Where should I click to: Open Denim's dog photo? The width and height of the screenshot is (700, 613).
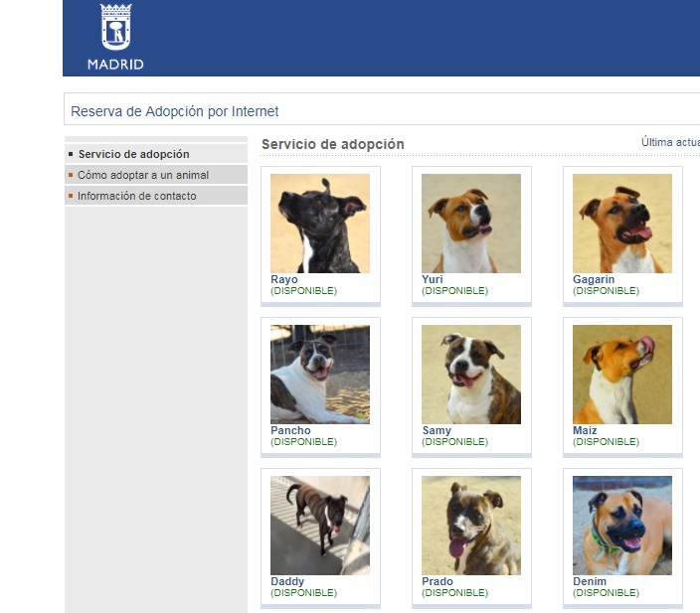622,526
